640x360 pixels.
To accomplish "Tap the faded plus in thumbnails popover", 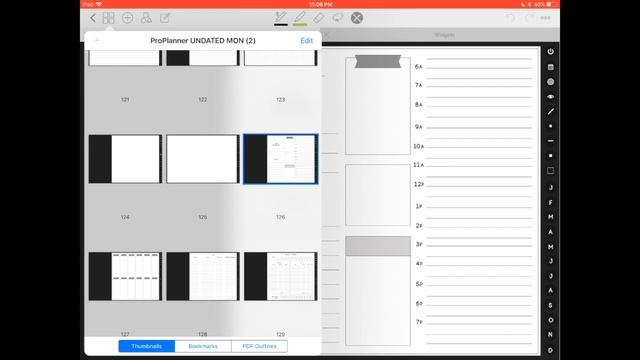I will pyautogui.click(x=97, y=40).
